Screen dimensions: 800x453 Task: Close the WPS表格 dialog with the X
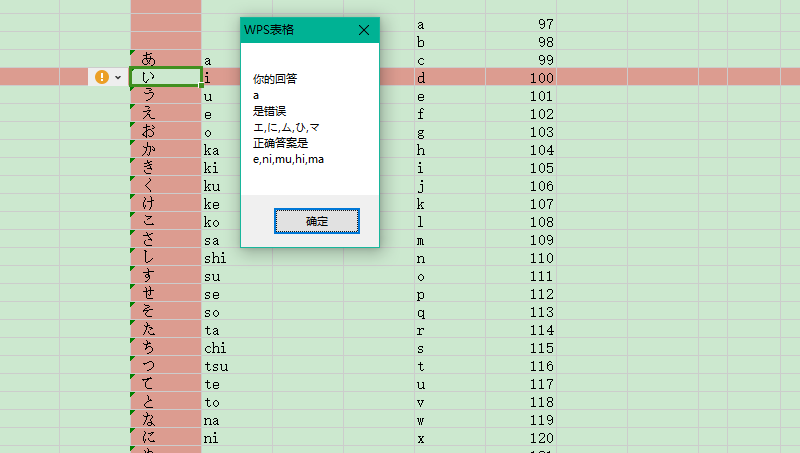point(364,30)
